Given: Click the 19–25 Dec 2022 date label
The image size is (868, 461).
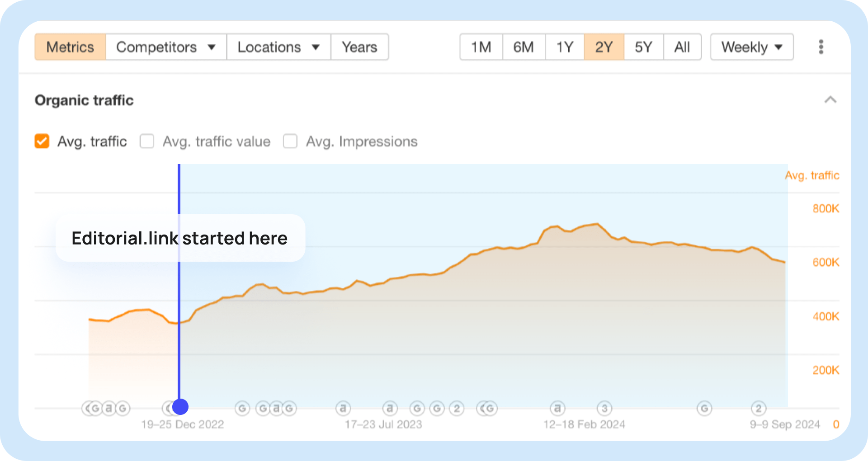Looking at the screenshot, I should coord(182,424).
